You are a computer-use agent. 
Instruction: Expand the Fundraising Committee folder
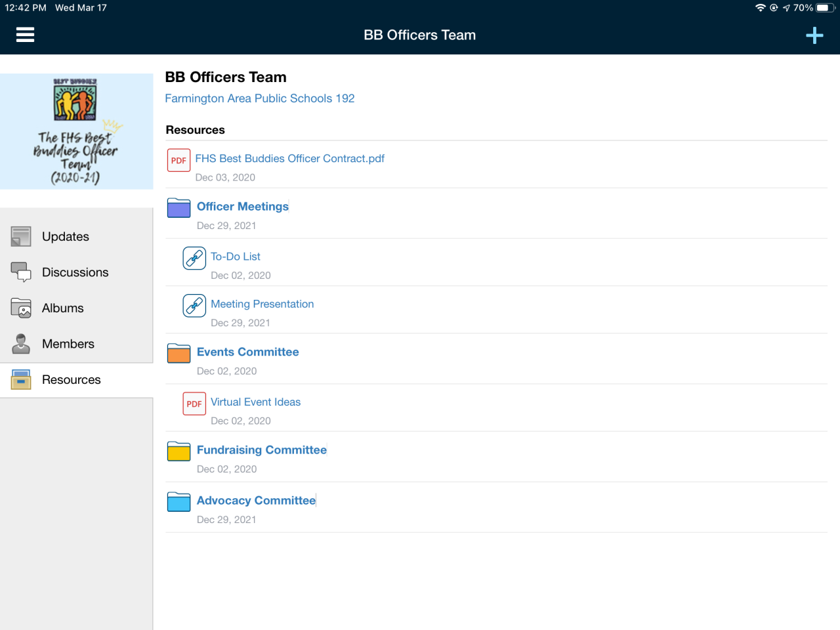(261, 450)
